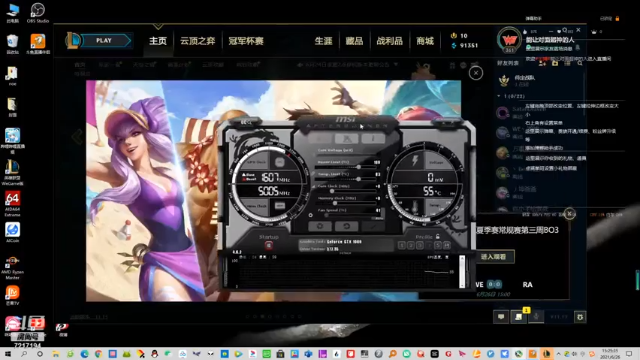Open the 商城 store tab
640x360 pixels.
[x=425, y=41]
